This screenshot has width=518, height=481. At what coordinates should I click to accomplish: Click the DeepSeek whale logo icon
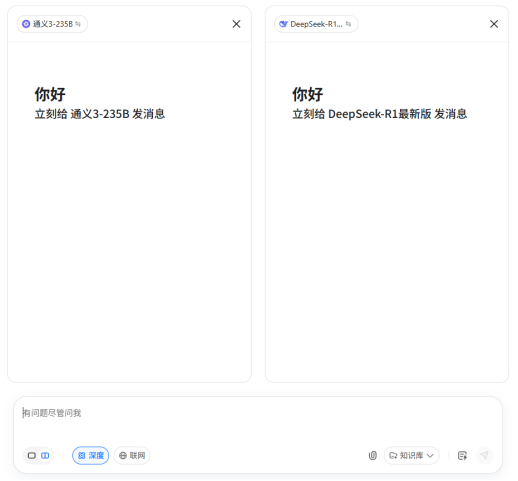tap(283, 24)
